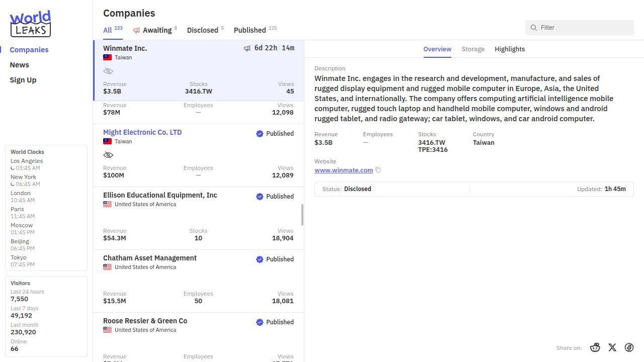Toggle eye icon on Might Electronic entry
Viewport: 644px width, 362px height.
tap(108, 155)
